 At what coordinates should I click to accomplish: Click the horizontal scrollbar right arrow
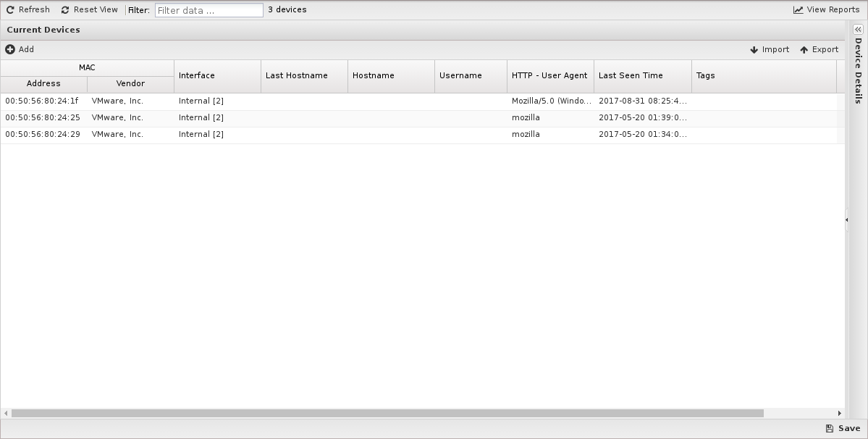pos(840,414)
